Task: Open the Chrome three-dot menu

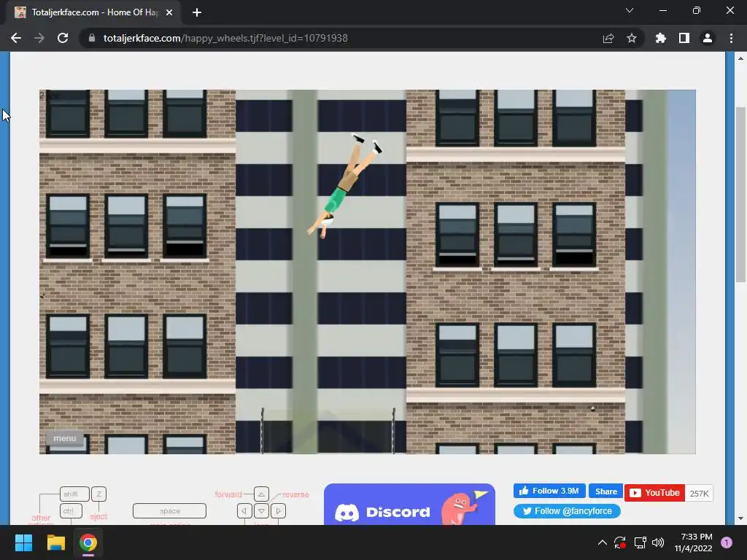Action: coord(731,38)
